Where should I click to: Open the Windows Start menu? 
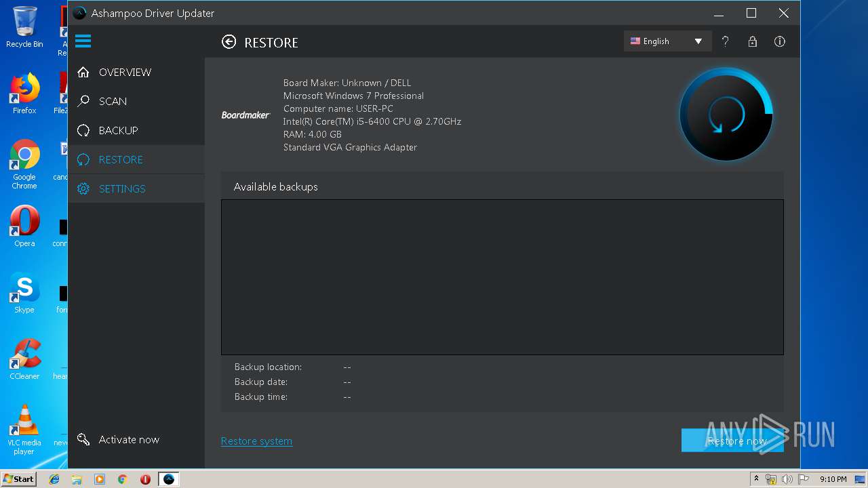click(18, 479)
